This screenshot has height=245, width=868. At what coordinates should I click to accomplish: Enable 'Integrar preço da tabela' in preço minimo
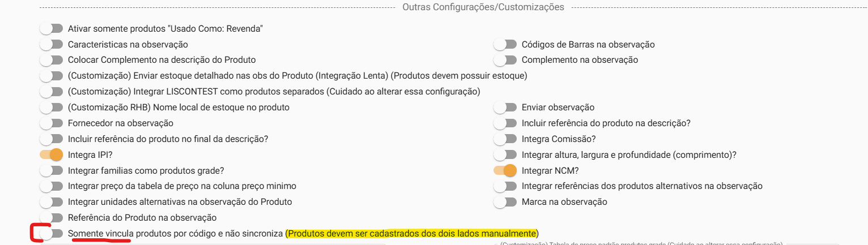(x=52, y=186)
